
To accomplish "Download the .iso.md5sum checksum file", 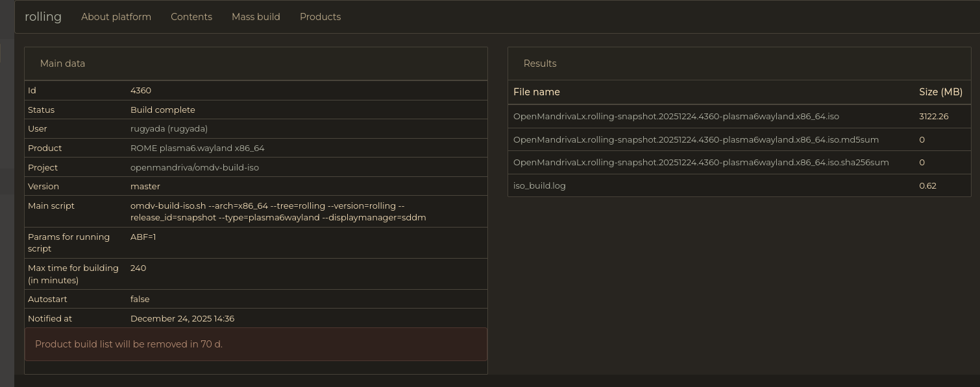I will 696,140.
